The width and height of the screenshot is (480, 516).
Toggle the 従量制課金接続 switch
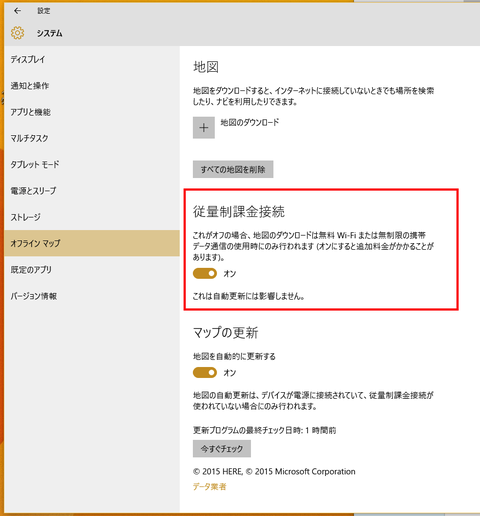coord(205,274)
